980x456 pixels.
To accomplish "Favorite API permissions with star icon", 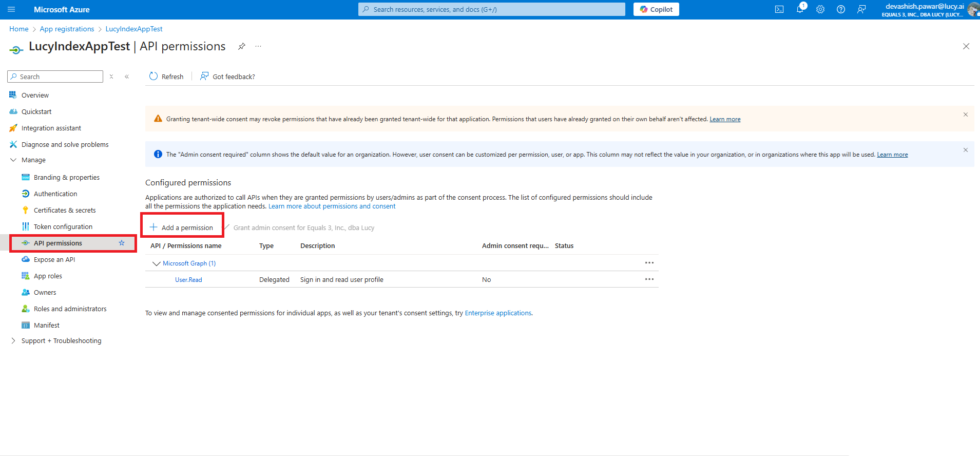I will point(122,243).
